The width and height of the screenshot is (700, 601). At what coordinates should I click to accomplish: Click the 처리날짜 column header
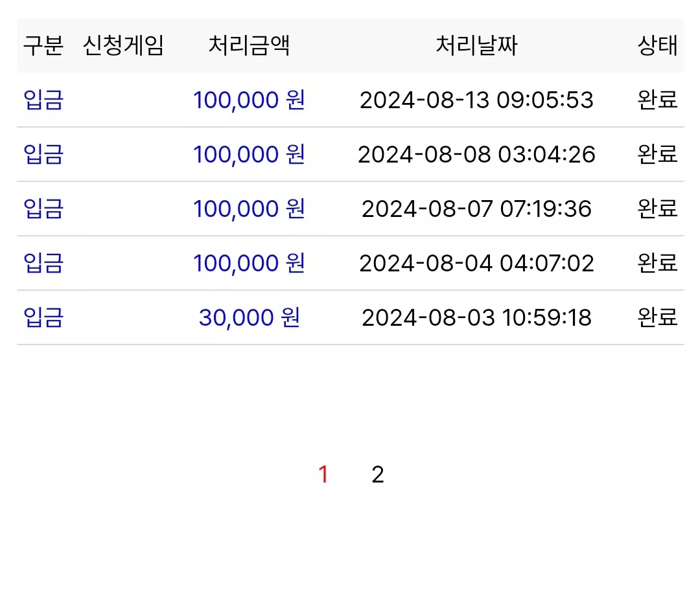[x=476, y=45]
